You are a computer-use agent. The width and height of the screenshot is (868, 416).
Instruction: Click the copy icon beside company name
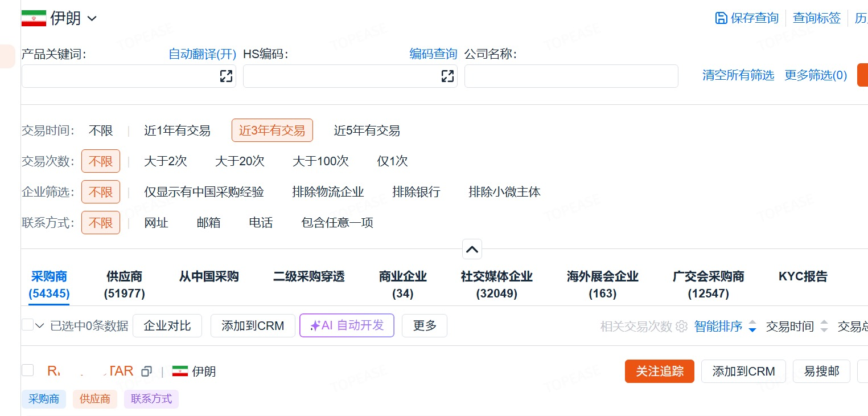(146, 372)
